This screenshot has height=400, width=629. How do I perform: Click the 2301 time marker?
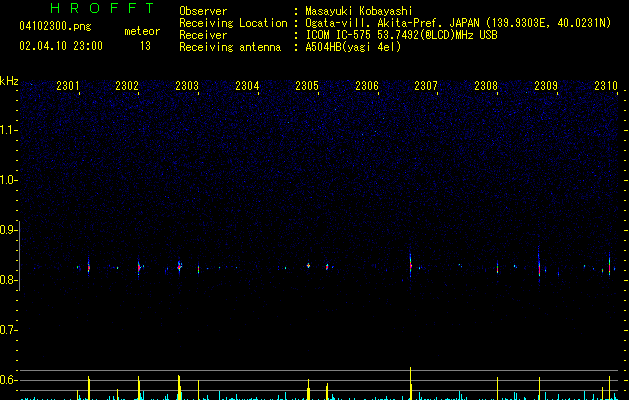click(68, 86)
